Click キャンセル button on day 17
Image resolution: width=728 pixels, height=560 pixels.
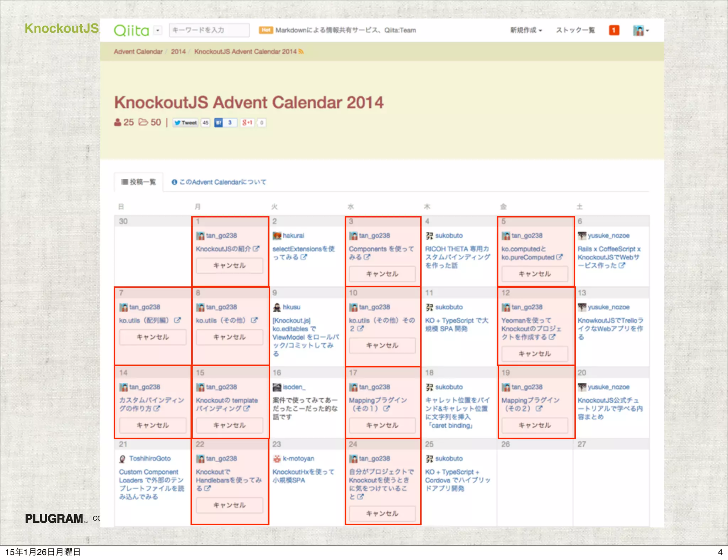[x=382, y=425]
